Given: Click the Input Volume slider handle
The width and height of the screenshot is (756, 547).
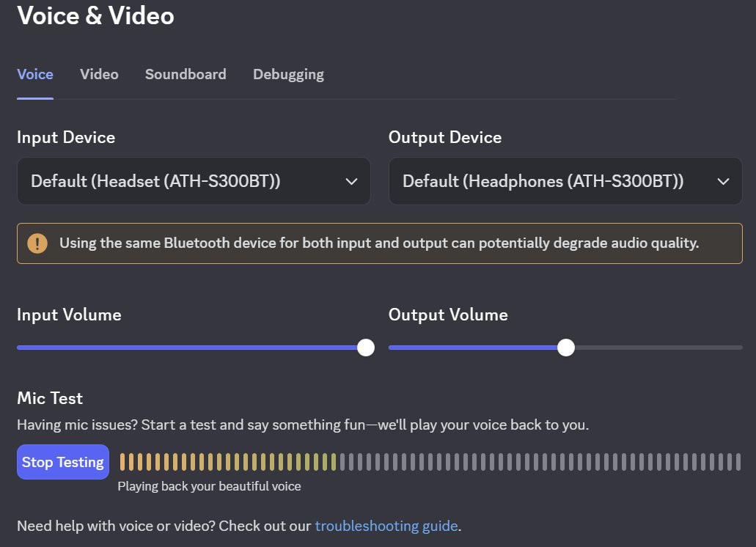Looking at the screenshot, I should (x=366, y=348).
